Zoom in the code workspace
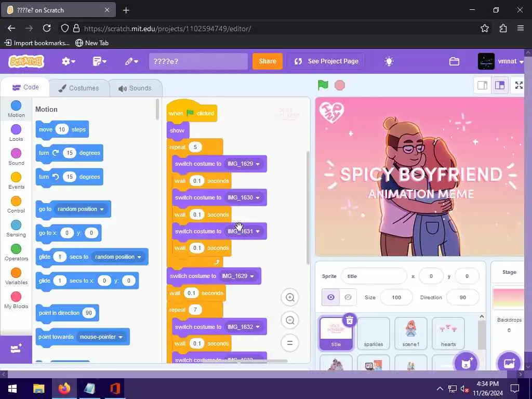The width and height of the screenshot is (532, 399). pos(290,298)
